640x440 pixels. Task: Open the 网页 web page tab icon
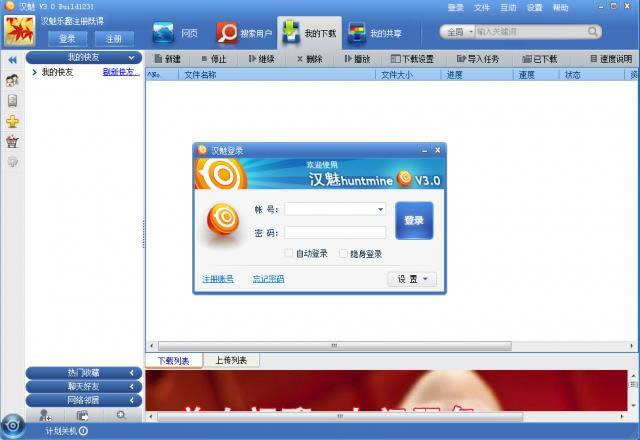[165, 33]
